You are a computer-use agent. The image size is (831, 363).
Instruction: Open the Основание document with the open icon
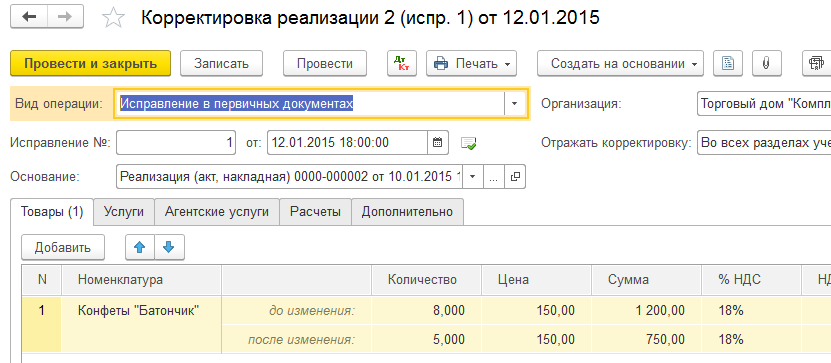[x=514, y=176]
